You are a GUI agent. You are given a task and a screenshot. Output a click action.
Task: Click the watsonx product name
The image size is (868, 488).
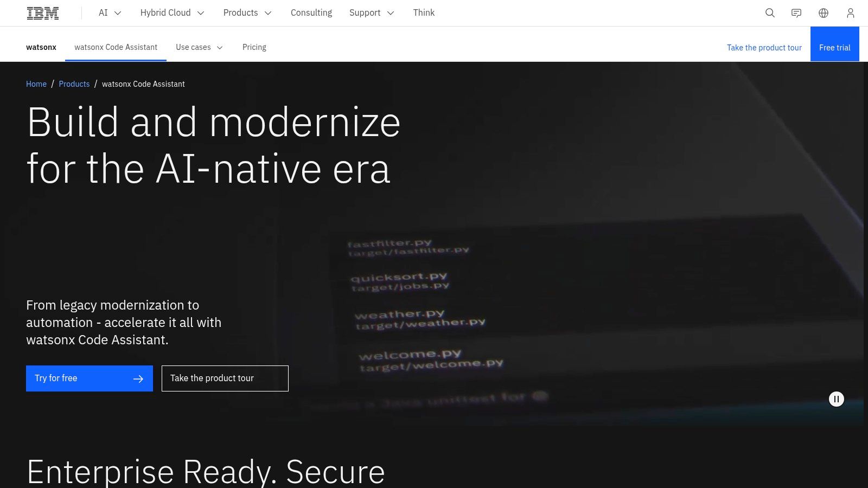coord(41,47)
